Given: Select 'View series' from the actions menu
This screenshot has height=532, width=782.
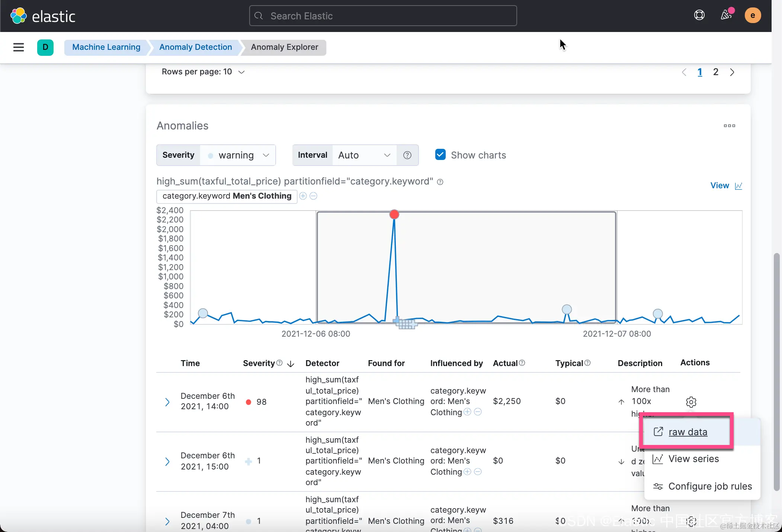Looking at the screenshot, I should tap(693, 459).
